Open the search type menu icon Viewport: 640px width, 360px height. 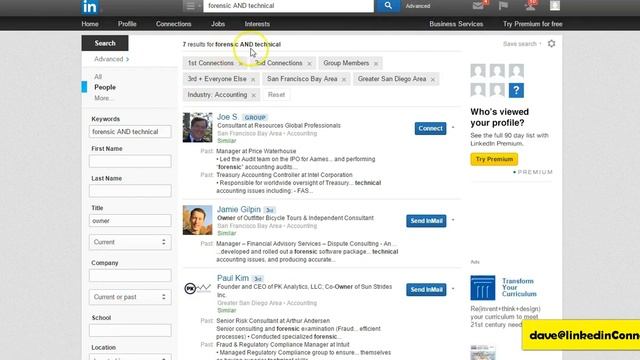click(190, 6)
